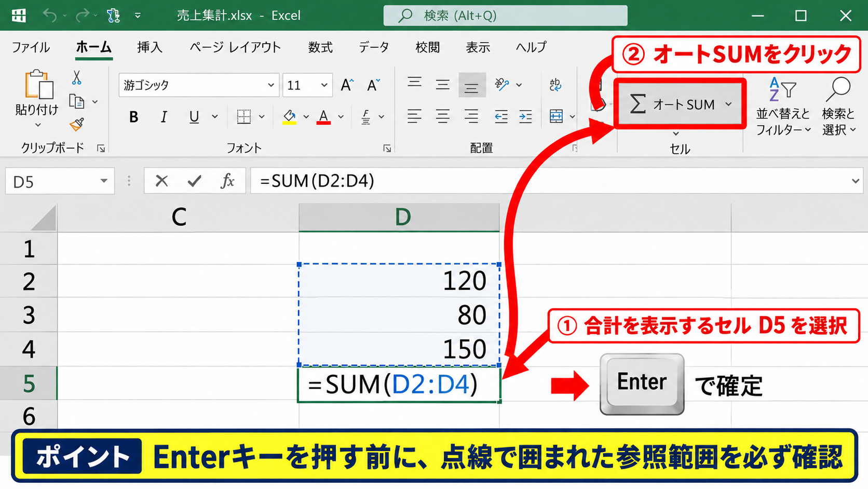Screen dimensions: 868x489
Task: Apply the red font color
Action: click(324, 117)
